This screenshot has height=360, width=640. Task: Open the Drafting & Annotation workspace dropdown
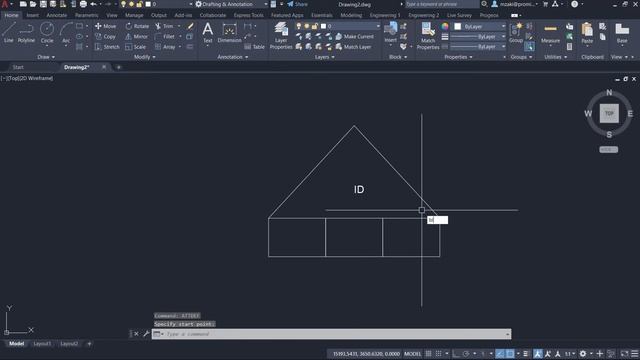(231, 4)
